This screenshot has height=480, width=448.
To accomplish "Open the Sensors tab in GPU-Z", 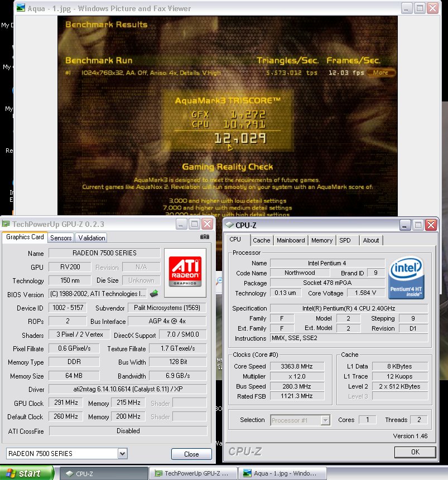I will 61,238.
